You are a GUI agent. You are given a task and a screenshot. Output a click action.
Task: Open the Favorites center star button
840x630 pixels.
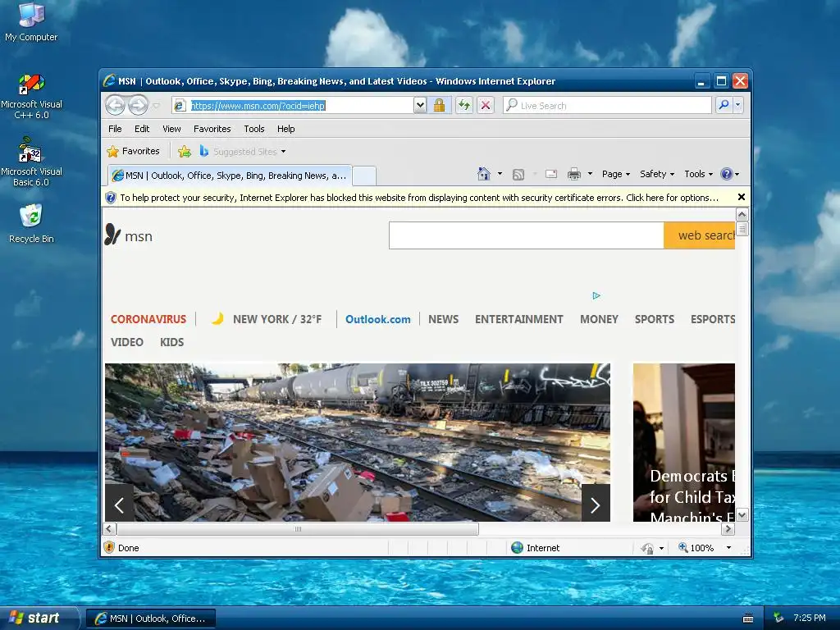coord(134,151)
